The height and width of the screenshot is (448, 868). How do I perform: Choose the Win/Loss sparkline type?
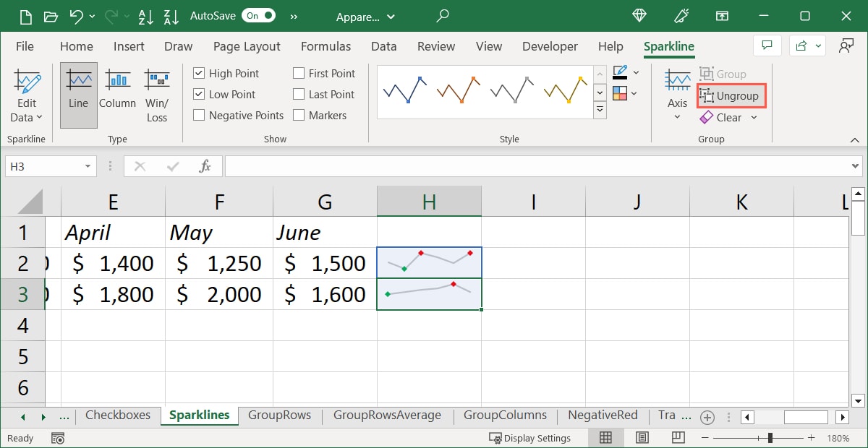pos(157,94)
